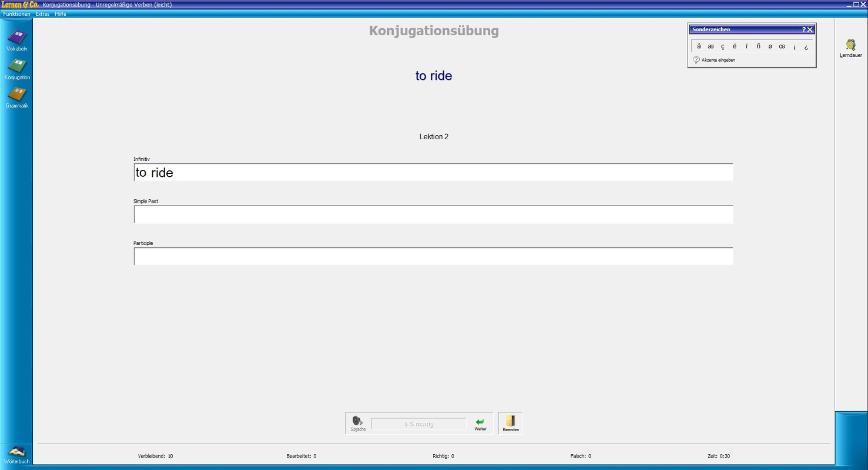Image resolution: width=868 pixels, height=470 pixels.
Task: Insert the œ special character
Action: pos(782,46)
